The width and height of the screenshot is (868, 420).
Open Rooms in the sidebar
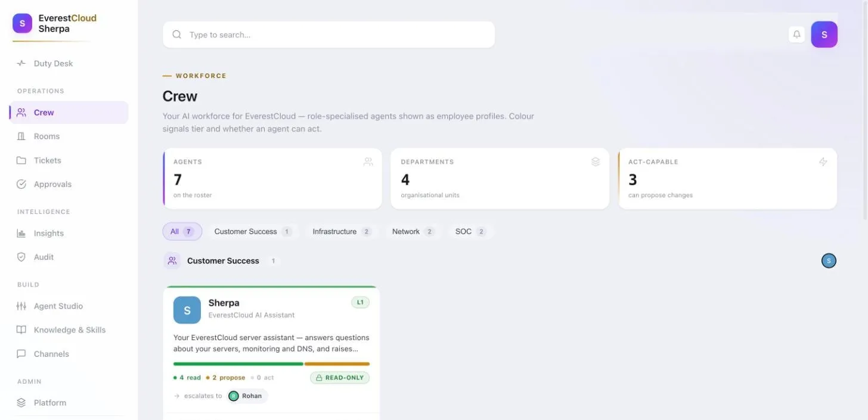[x=69, y=136]
